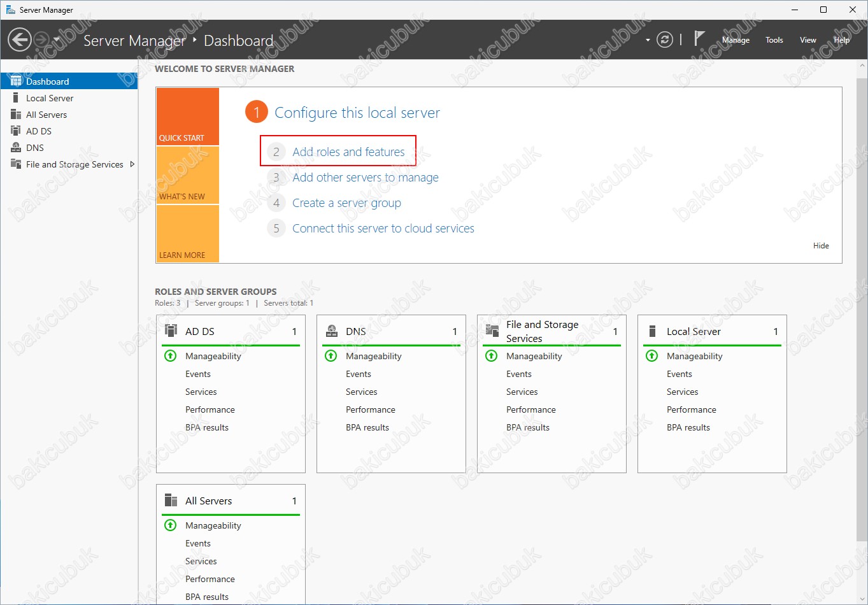Click the Local Server sidebar icon
Image resolution: width=868 pixels, height=605 pixels.
coord(16,97)
